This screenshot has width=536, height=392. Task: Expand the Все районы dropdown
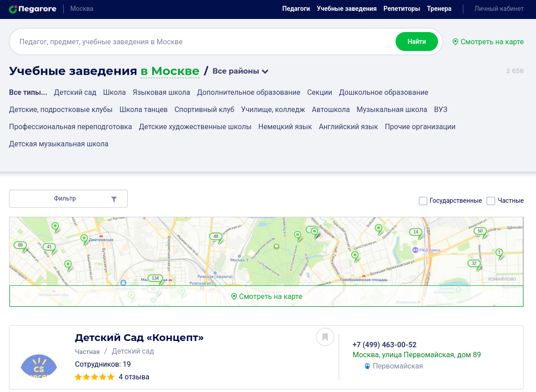coord(235,71)
